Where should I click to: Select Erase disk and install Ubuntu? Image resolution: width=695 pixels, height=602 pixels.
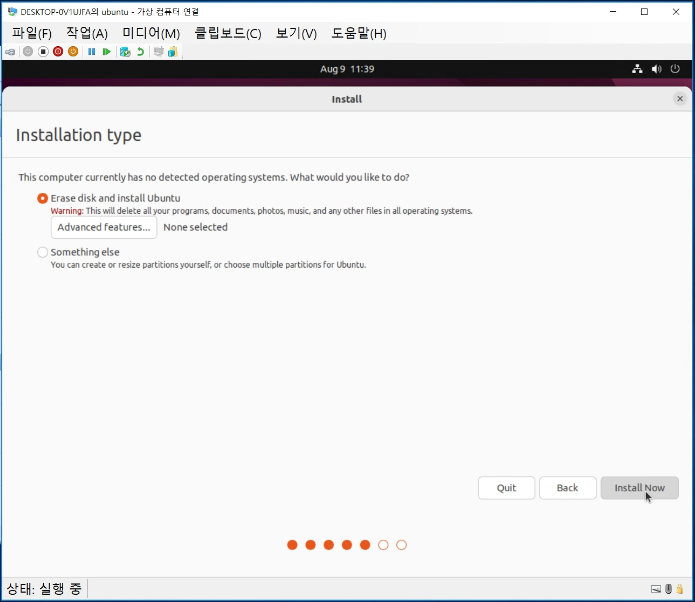[x=43, y=198]
